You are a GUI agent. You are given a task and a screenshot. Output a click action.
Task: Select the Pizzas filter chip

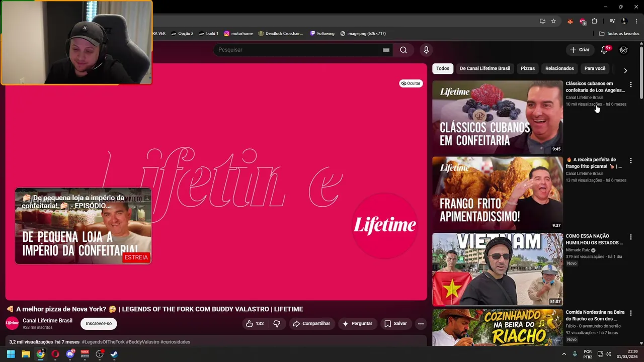pyautogui.click(x=528, y=68)
